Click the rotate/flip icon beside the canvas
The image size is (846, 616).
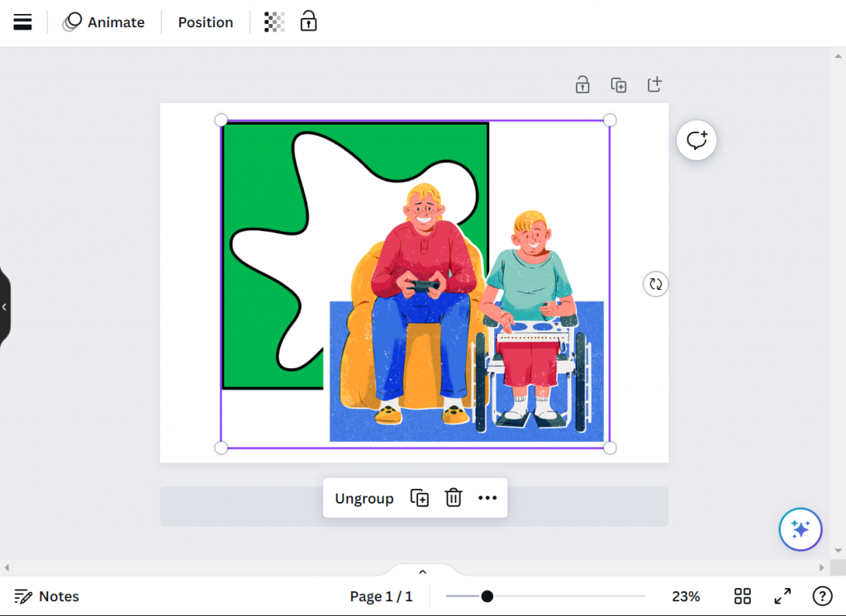pyautogui.click(x=655, y=283)
